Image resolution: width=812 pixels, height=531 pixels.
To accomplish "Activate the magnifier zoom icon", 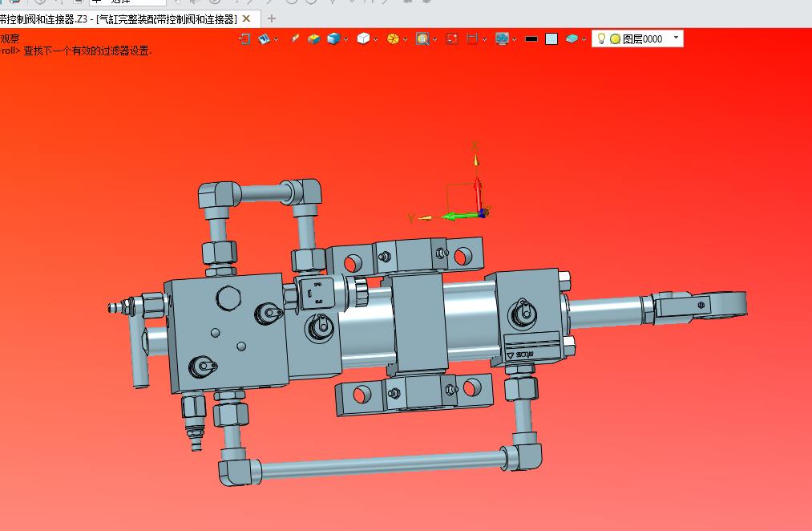I will coord(422,39).
